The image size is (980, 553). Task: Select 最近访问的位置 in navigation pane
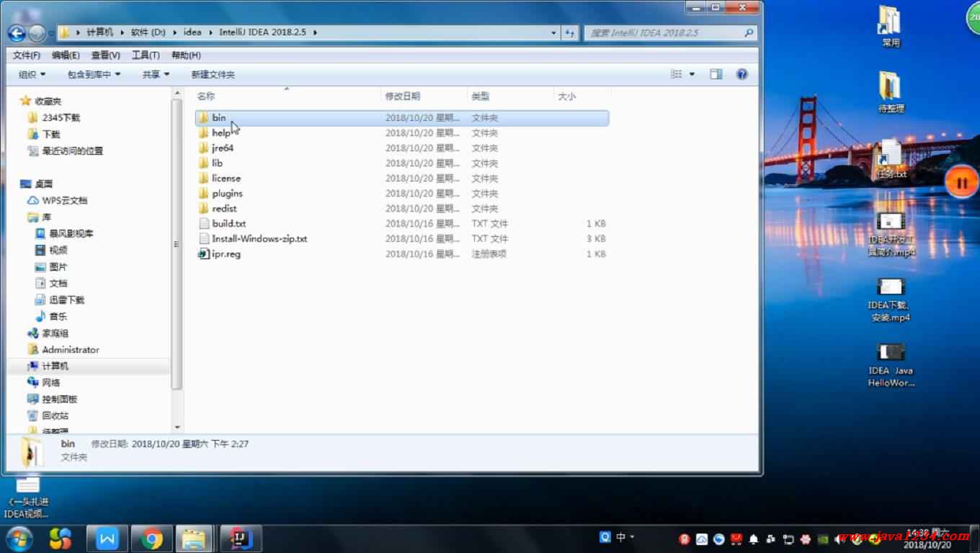click(x=72, y=150)
